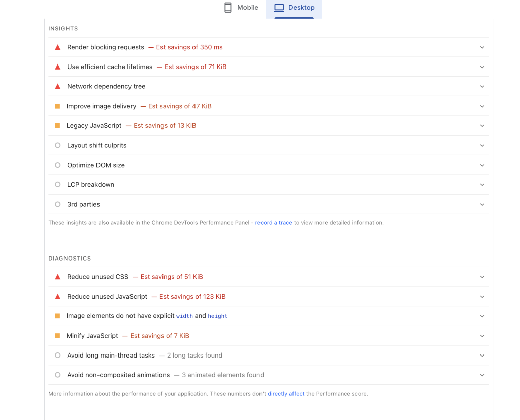Expand the Reduce unused JavaScript diagnostic
The image size is (520, 420).
(x=481, y=296)
